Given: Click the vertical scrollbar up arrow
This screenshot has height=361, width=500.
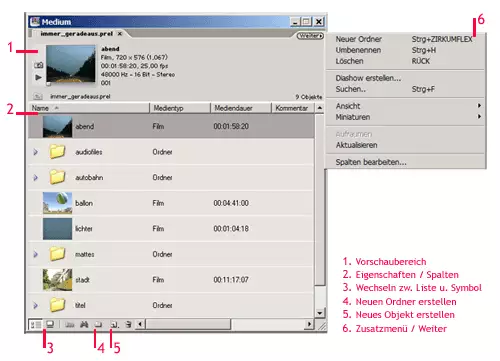Looking at the screenshot, I should point(320,108).
